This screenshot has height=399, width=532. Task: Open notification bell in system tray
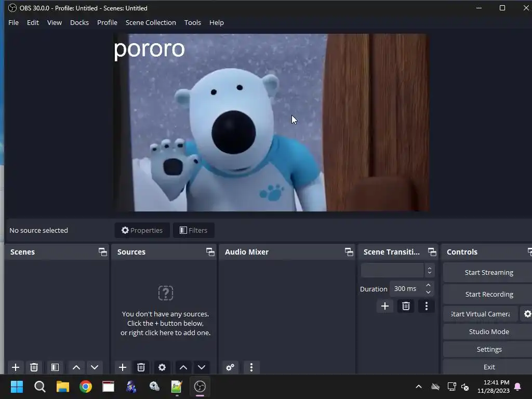517,387
